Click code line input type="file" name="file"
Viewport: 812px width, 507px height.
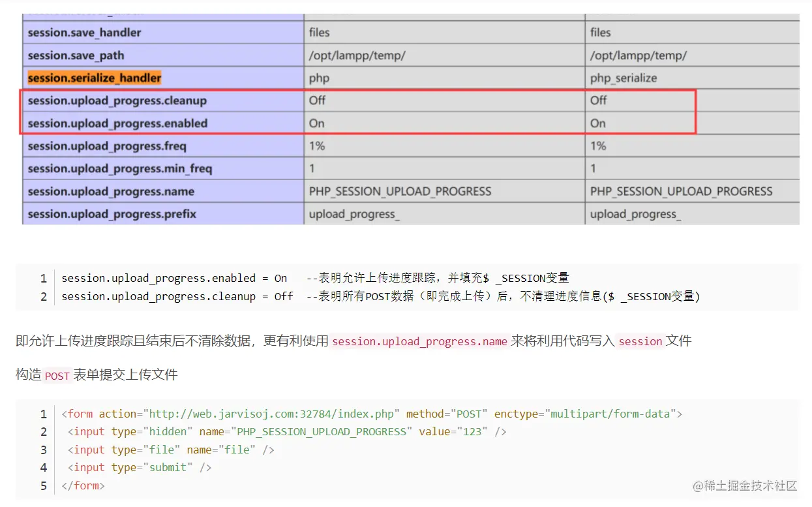(x=171, y=450)
